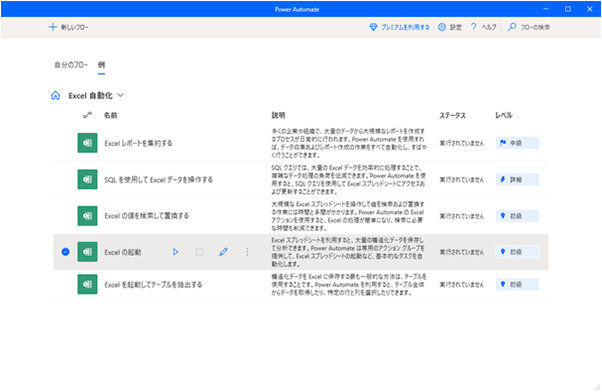Run the Excel の起動 flow
Image resolution: width=602 pixels, height=392 pixels.
pyautogui.click(x=175, y=252)
